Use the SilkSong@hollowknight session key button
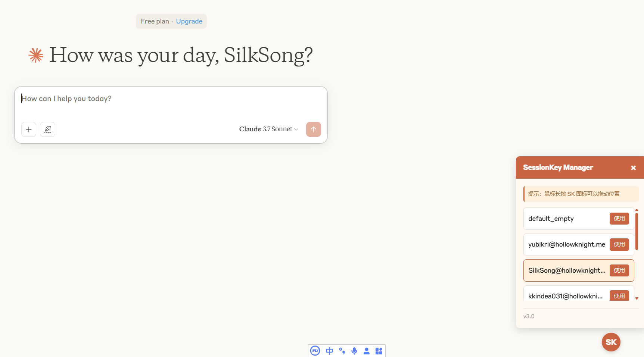The image size is (644, 357). tap(619, 270)
